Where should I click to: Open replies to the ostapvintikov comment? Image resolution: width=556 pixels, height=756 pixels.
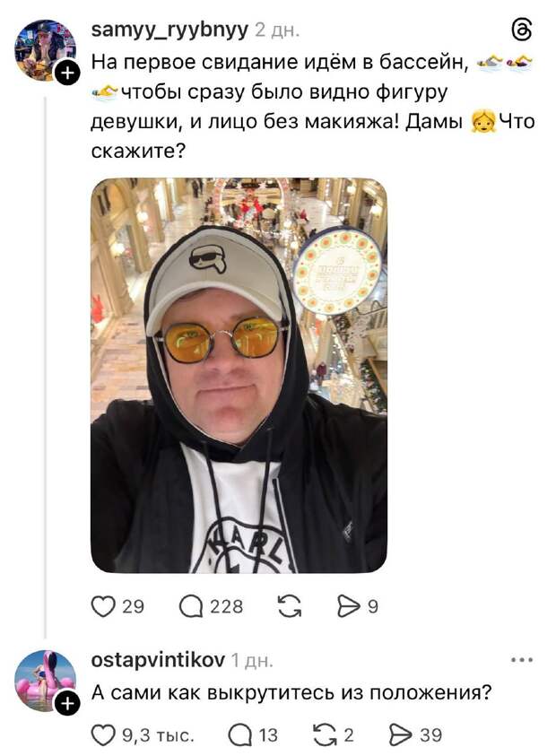point(239,735)
